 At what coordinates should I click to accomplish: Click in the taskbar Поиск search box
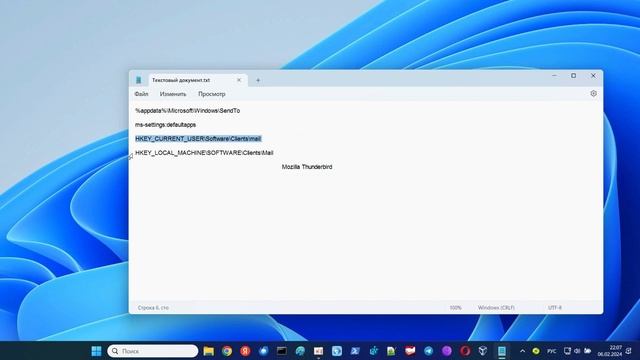pyautogui.click(x=153, y=351)
